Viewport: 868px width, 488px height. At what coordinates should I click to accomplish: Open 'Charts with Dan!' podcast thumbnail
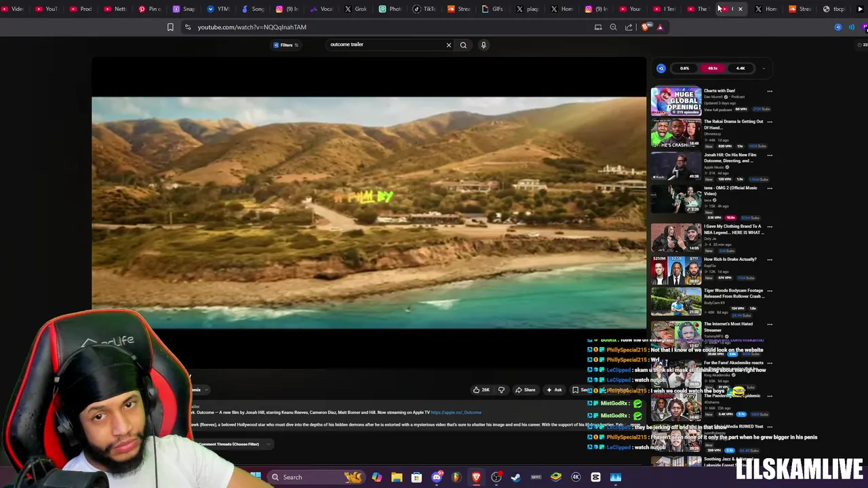tap(676, 101)
